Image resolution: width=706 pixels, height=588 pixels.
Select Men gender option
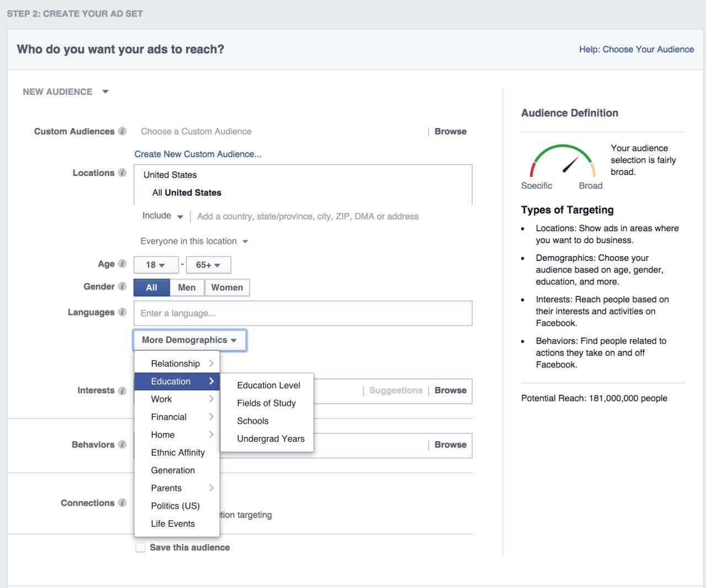[186, 287]
